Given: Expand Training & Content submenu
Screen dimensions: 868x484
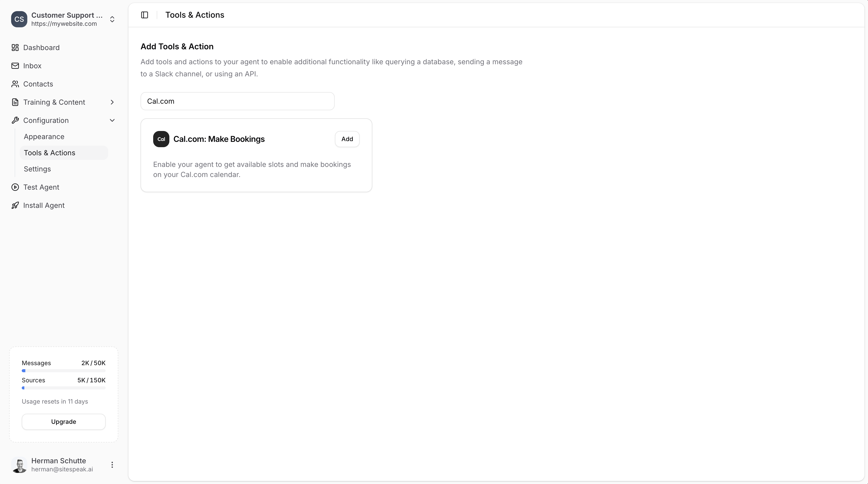Looking at the screenshot, I should pyautogui.click(x=112, y=102).
